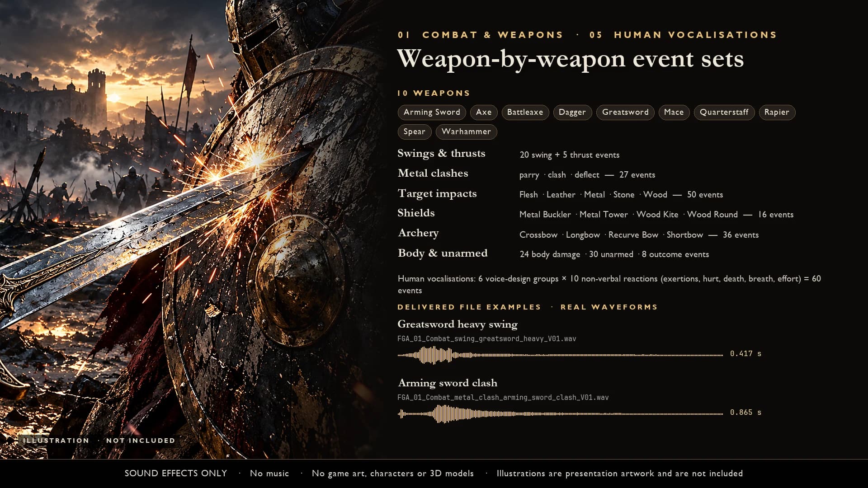Select the Spear chip
Image resolution: width=868 pixels, height=488 pixels.
415,131
